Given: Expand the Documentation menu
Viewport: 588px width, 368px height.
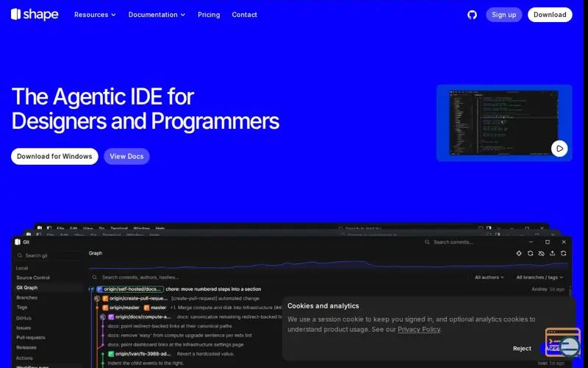Looking at the screenshot, I should (x=157, y=15).
